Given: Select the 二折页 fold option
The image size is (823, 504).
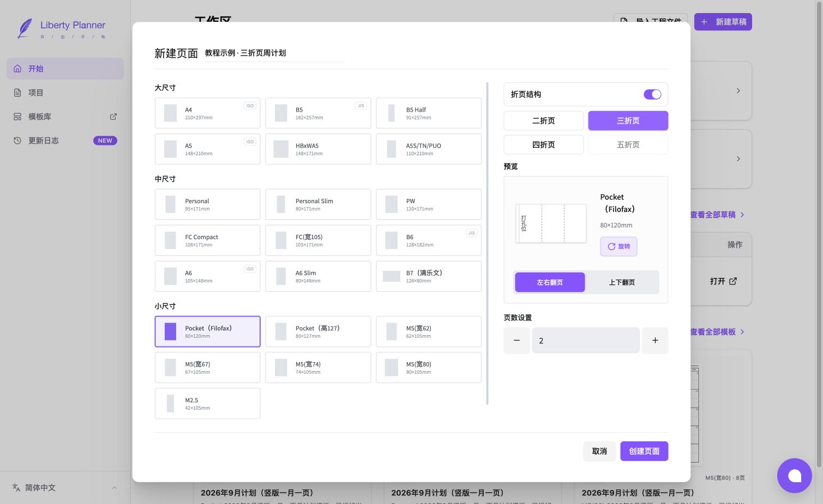Looking at the screenshot, I should coord(544,121).
